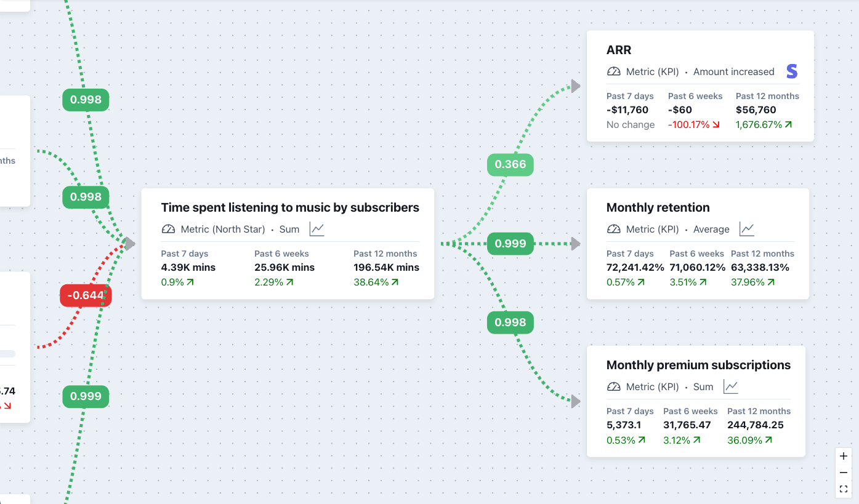Select the 0.366 correlation badge

[x=510, y=164]
